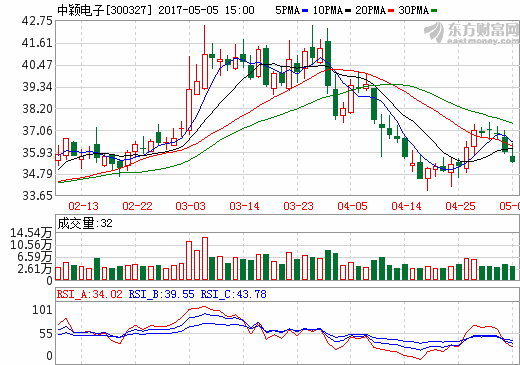Click the 10PMA black legend swatch

(348, 11)
